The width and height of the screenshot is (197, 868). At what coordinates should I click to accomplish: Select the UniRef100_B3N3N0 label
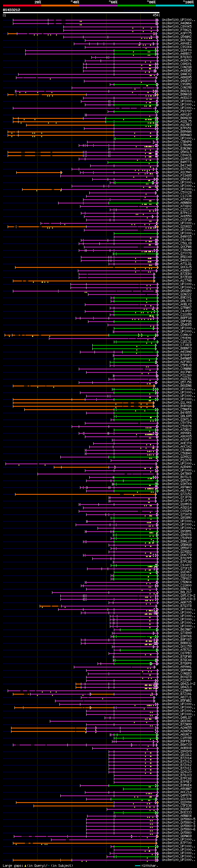coord(176,149)
